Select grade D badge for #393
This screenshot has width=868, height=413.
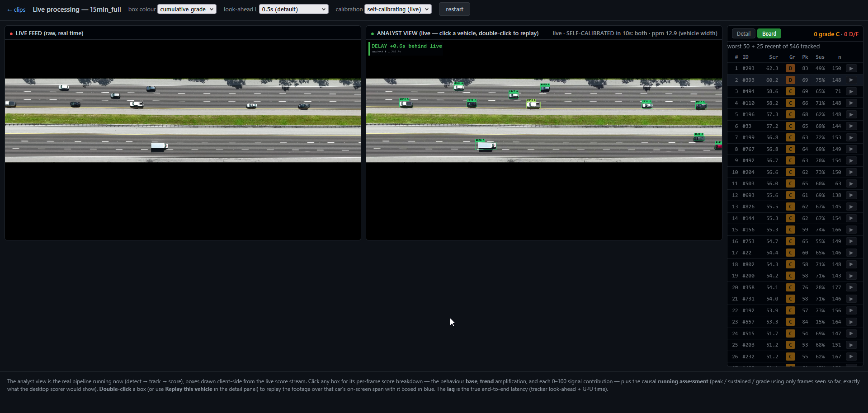790,80
